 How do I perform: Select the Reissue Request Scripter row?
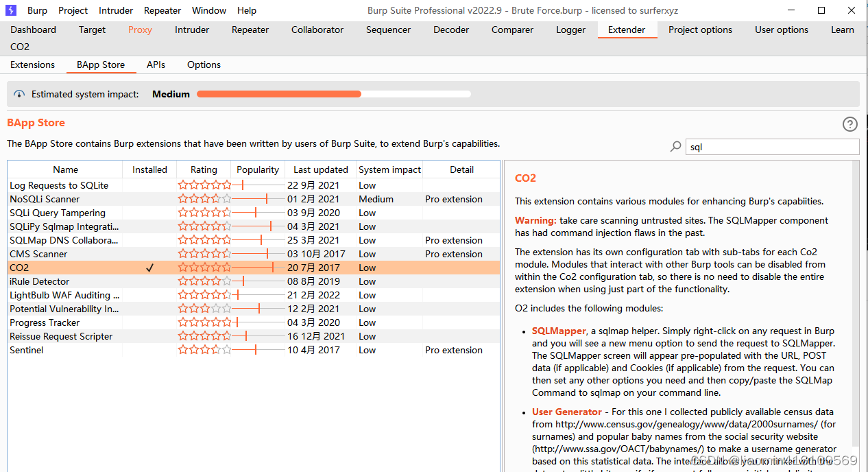(254, 336)
